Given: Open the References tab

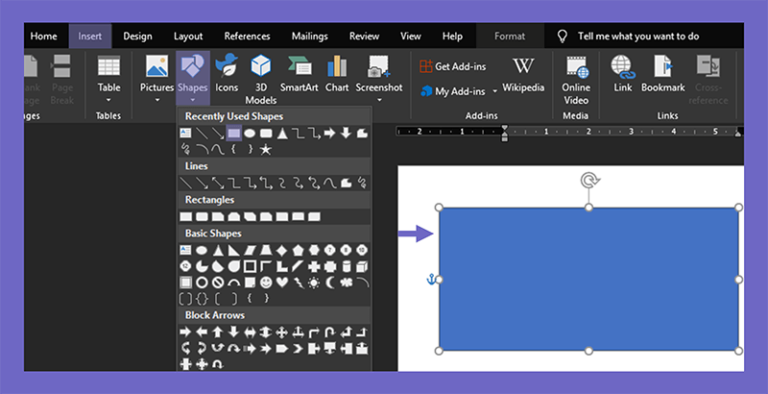Looking at the screenshot, I should click(247, 36).
